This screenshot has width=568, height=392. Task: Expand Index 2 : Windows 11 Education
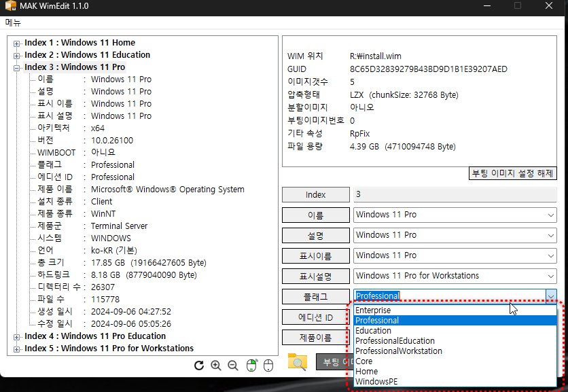point(16,56)
